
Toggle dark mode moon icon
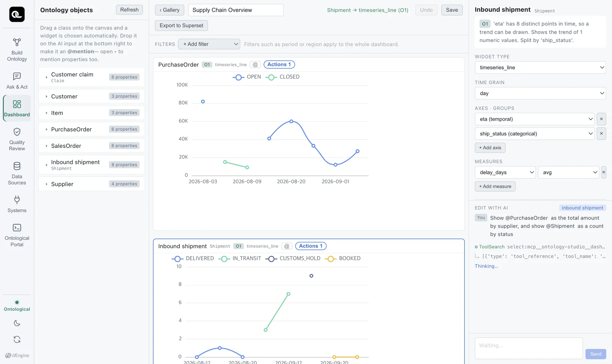click(17, 323)
